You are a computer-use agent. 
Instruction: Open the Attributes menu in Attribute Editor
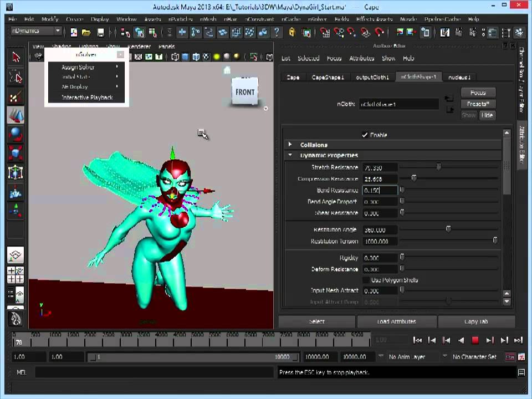point(362,58)
